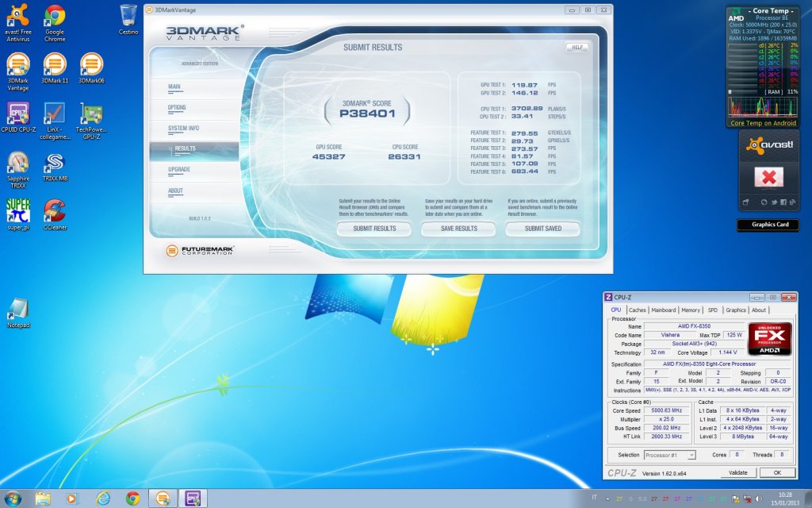Click the AMD FX-8350 name field
Screen dimensions: 812x508
click(x=694, y=326)
